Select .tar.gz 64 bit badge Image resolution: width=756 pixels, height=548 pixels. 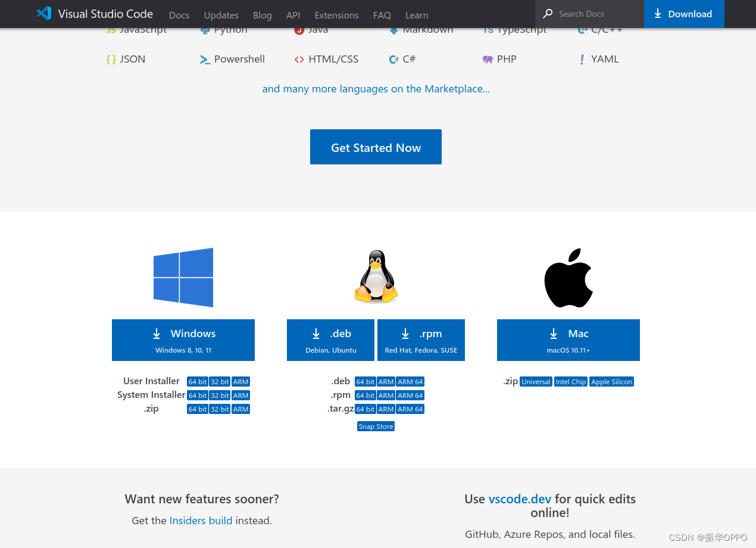pos(365,409)
